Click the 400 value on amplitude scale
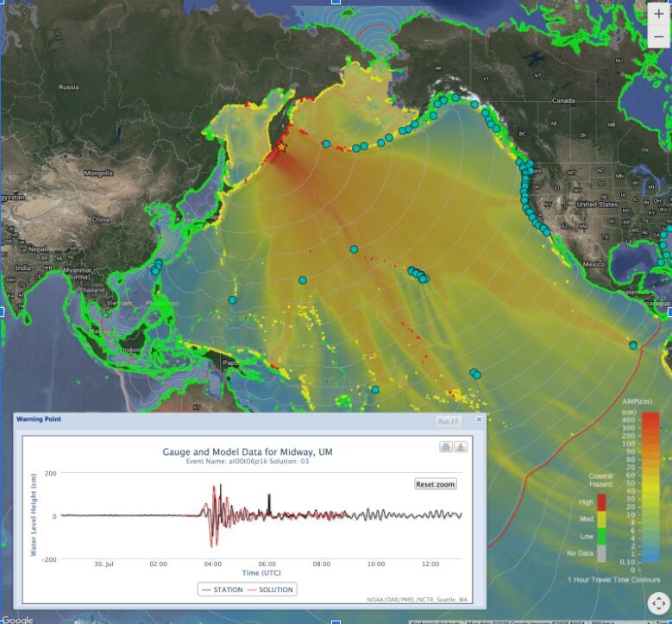The image size is (672, 624). point(628,419)
